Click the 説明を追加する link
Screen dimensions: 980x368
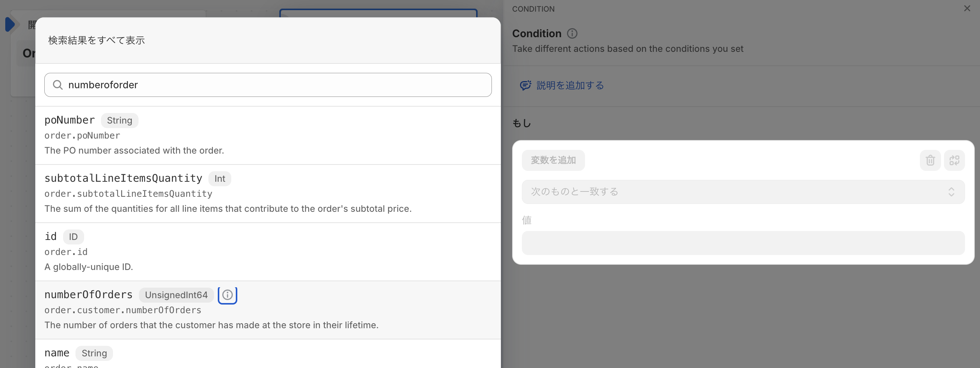pyautogui.click(x=570, y=85)
